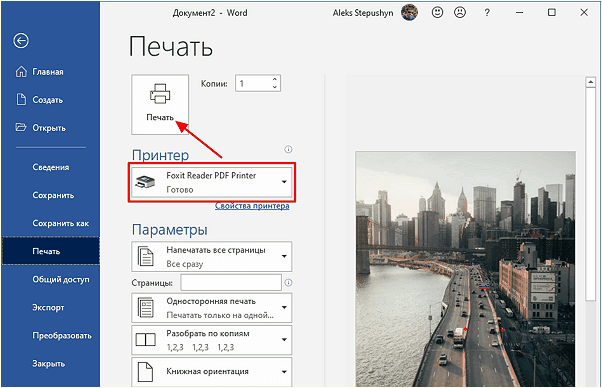The width and height of the screenshot is (602, 388).
Task: Open help with the question mark icon
Action: click(x=487, y=13)
